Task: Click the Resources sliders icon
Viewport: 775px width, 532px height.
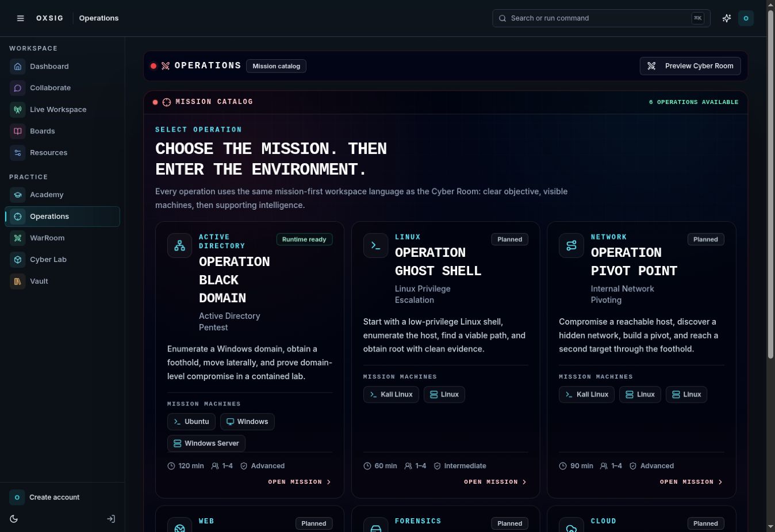Action: coord(18,153)
